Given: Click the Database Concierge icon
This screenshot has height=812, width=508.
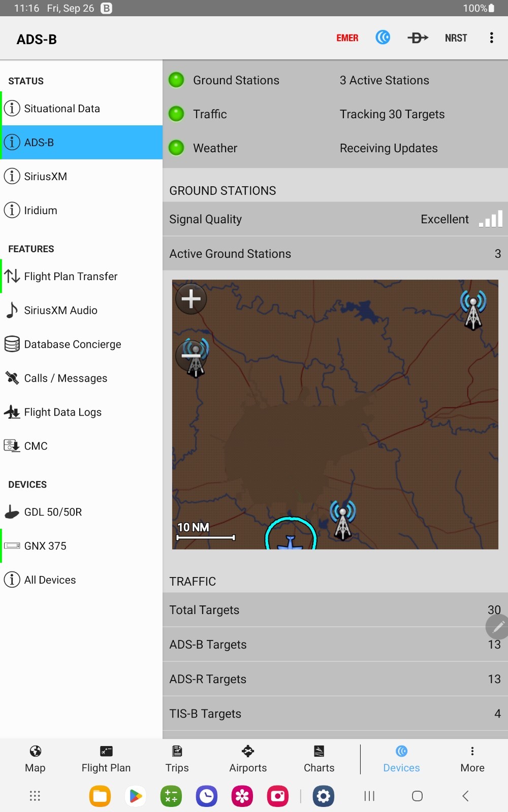Looking at the screenshot, I should (12, 344).
